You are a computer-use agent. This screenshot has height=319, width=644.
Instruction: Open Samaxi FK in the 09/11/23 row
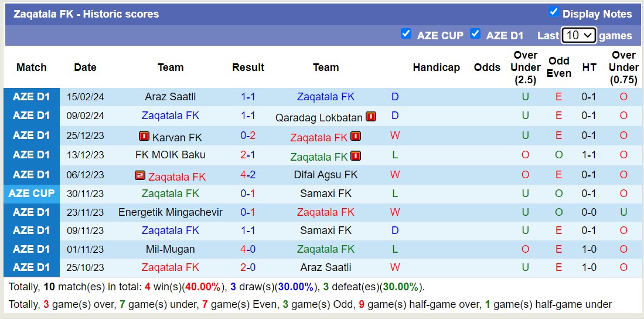(x=326, y=230)
